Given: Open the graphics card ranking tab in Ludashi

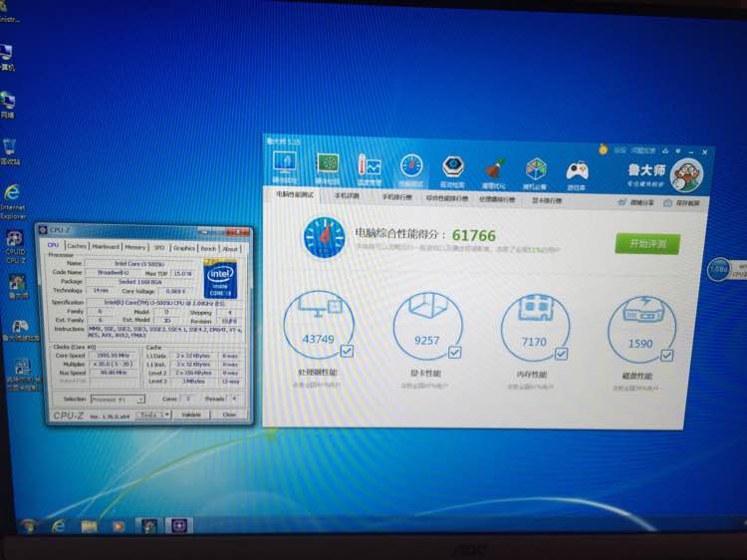Looking at the screenshot, I should pos(547,200).
